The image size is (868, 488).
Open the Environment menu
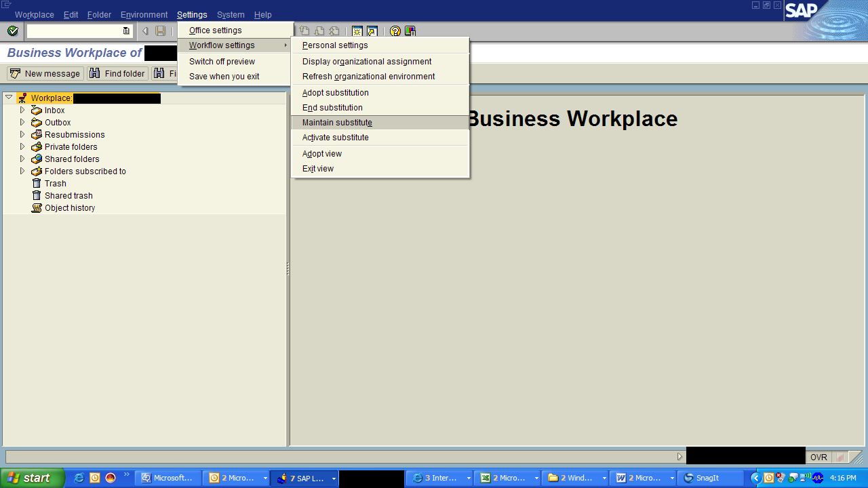[x=144, y=14]
